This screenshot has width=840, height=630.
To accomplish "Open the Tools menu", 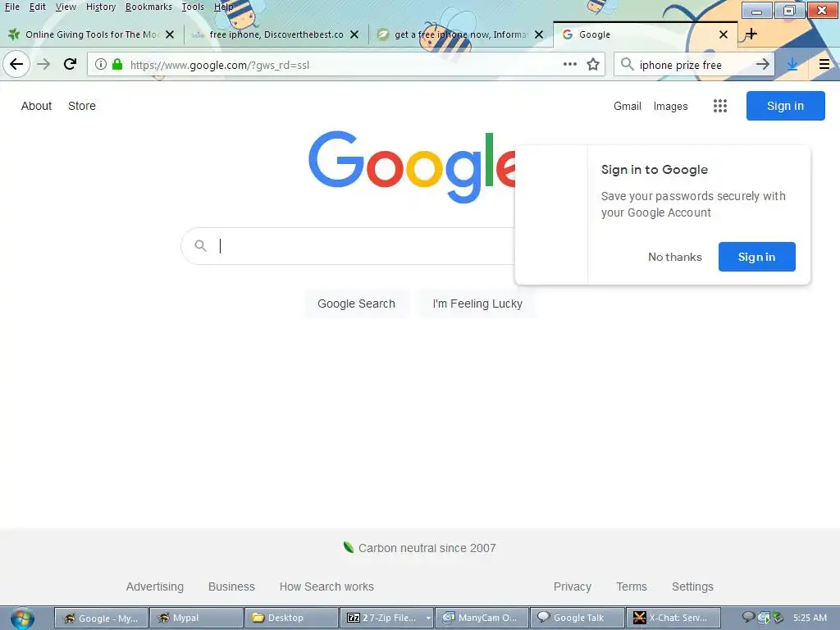I will [x=192, y=7].
